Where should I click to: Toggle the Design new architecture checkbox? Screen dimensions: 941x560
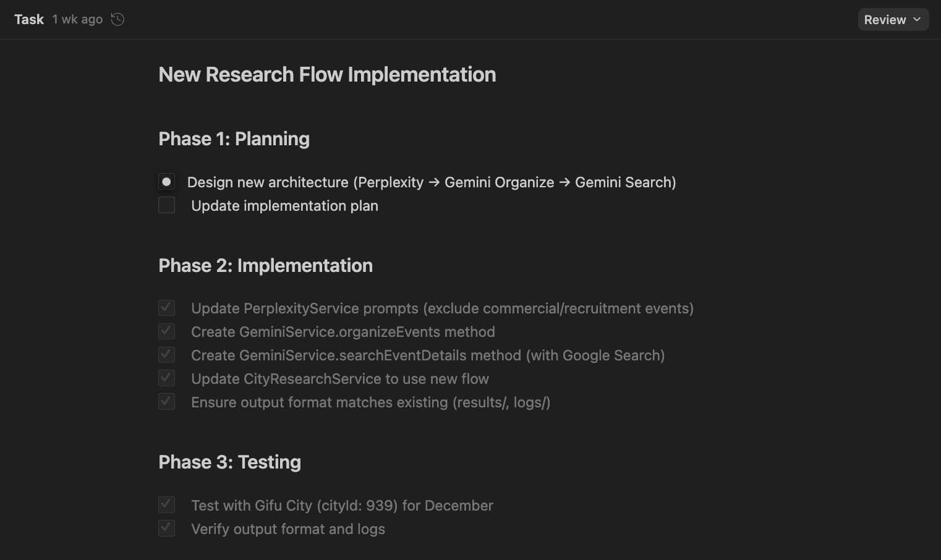(166, 182)
